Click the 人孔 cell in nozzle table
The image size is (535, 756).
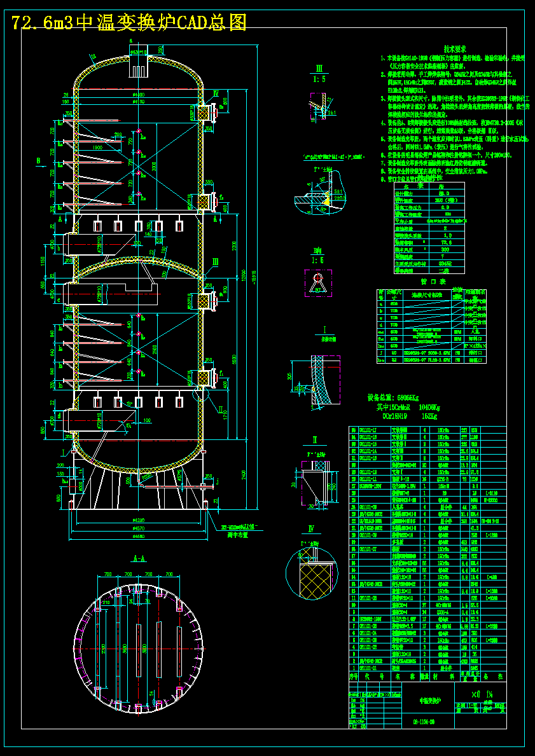475,332
